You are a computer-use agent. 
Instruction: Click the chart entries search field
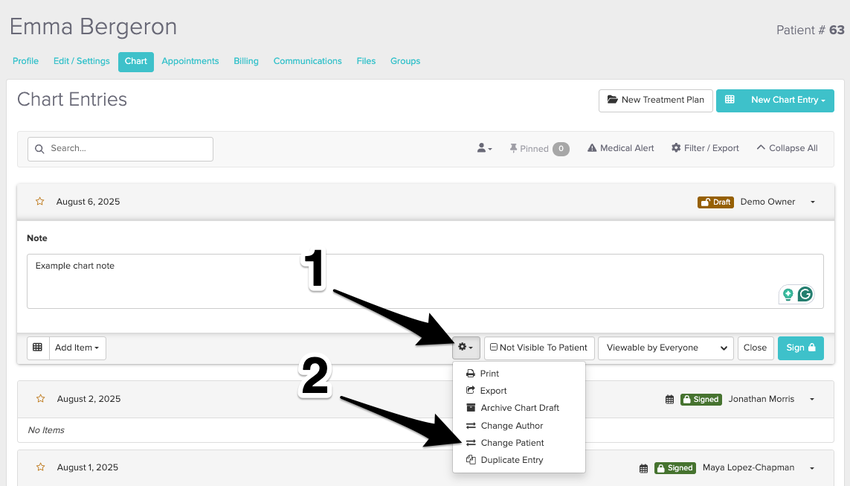click(120, 149)
